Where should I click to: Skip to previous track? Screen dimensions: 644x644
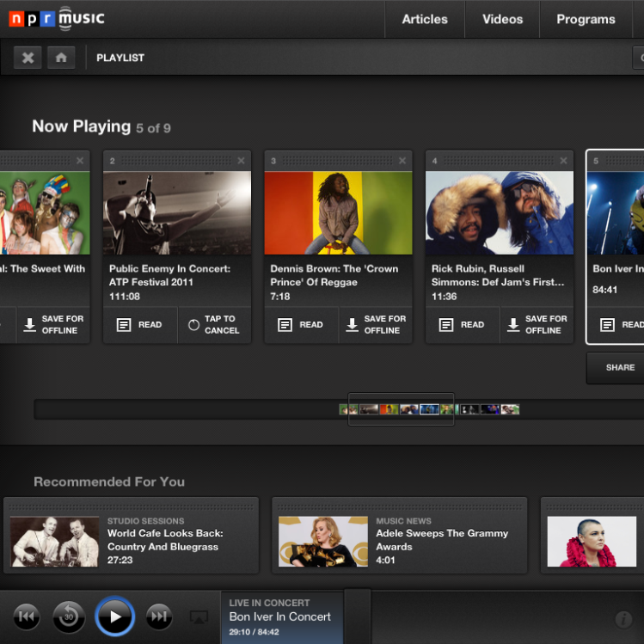coord(27,616)
